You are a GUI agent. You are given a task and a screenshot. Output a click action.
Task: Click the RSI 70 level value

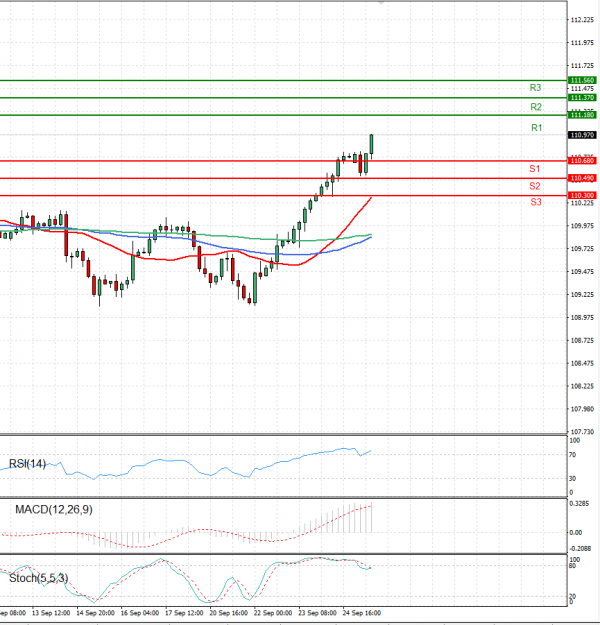[572, 455]
